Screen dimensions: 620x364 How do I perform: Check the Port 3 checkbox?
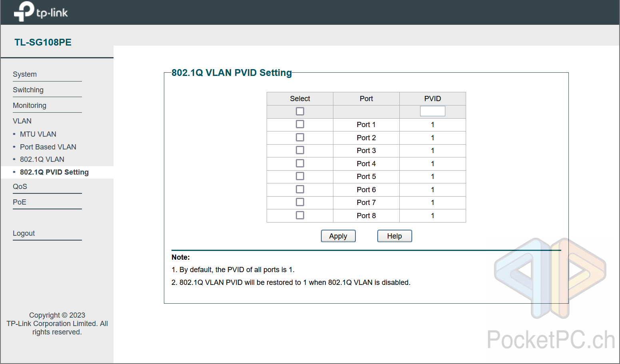tap(300, 150)
